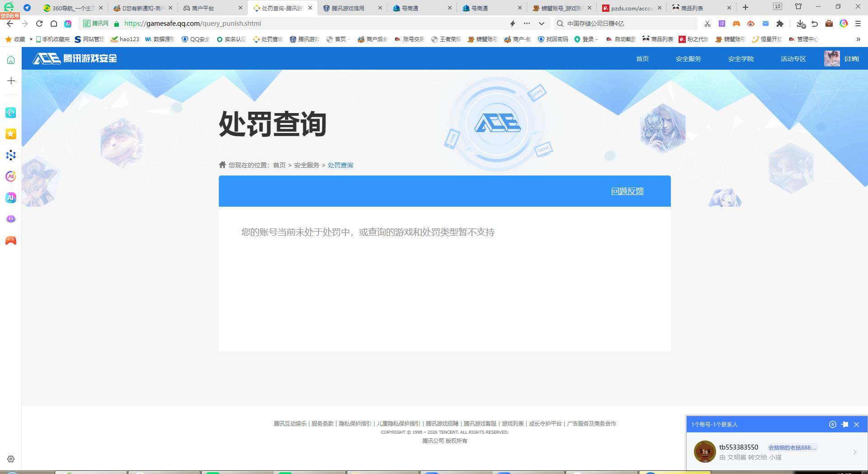
Task: Open the blue mail extension icon
Action: pyautogui.click(x=765, y=24)
